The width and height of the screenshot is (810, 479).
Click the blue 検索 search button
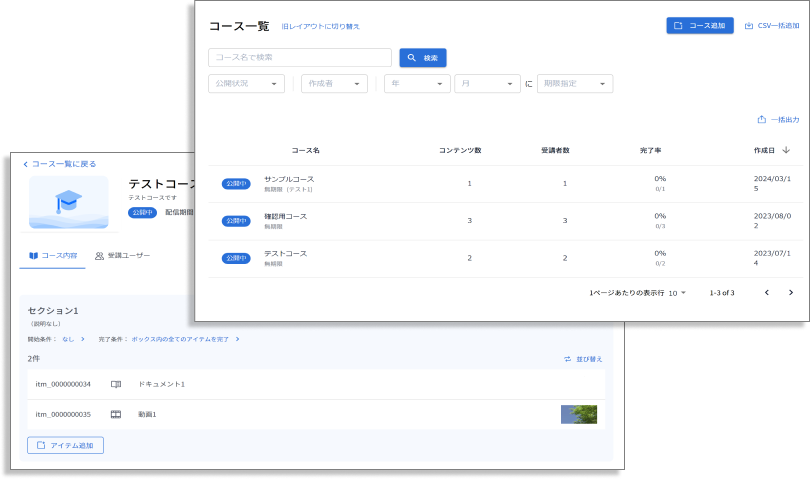tap(422, 58)
